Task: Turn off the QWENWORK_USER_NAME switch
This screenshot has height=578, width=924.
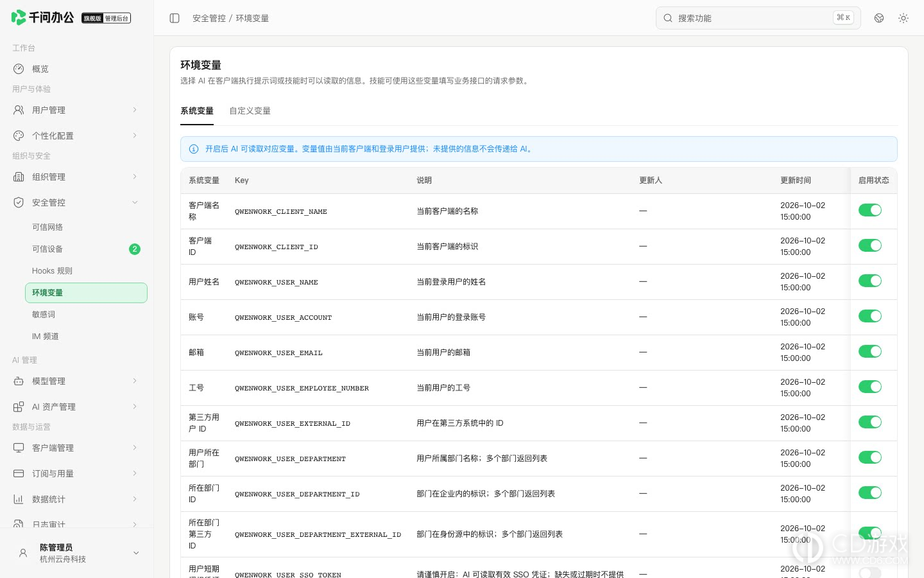Action: tap(870, 281)
